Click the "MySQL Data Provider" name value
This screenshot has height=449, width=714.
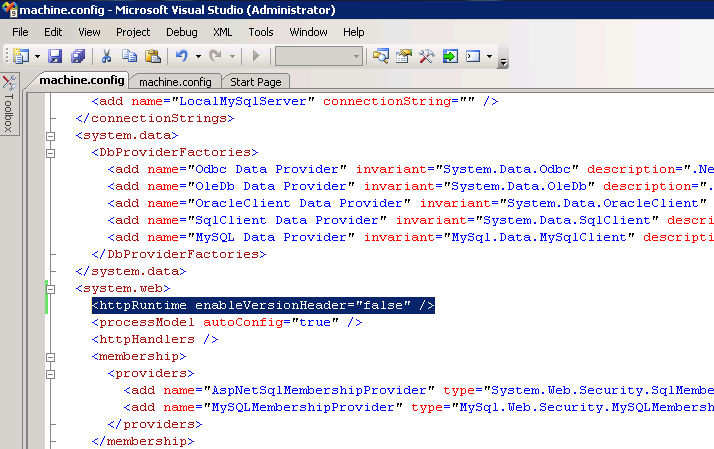pos(271,237)
